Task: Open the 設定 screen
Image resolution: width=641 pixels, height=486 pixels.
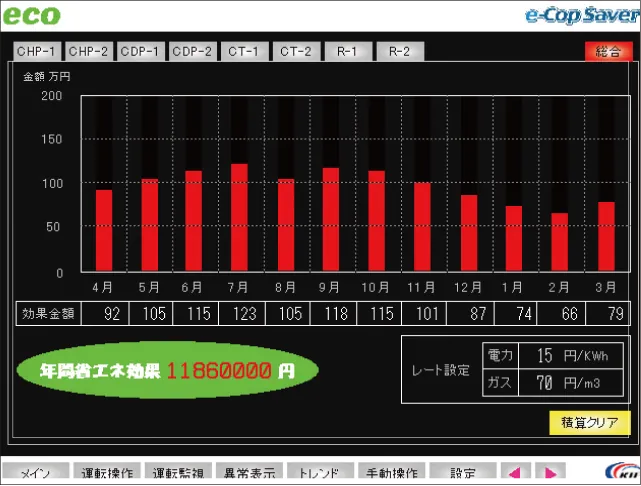Action: 463,472
